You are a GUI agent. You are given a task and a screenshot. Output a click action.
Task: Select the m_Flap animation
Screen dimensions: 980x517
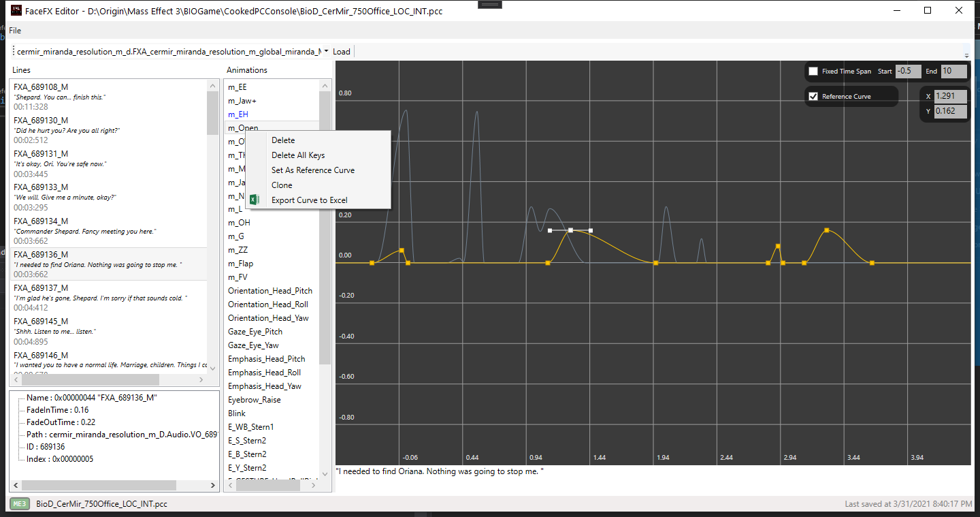[240, 264]
